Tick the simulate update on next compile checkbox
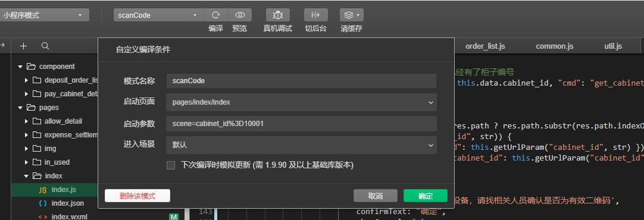 [171, 165]
